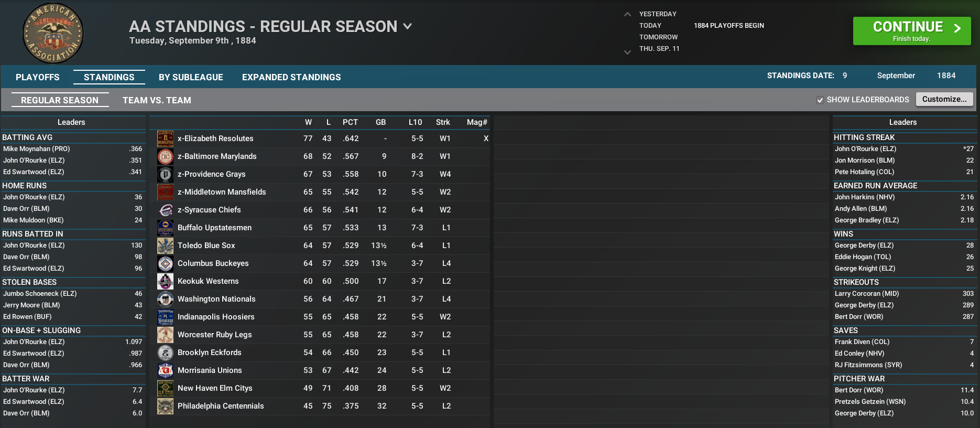Screen dimensions: 980x428
Task: Select the Team vs. Team tab
Action: (157, 100)
